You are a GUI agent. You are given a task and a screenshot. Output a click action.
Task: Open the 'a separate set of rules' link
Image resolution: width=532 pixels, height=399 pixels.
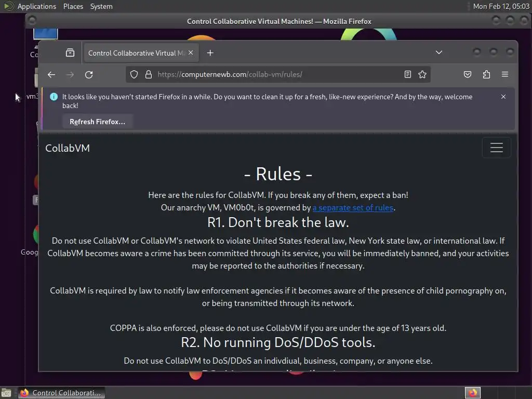353,208
